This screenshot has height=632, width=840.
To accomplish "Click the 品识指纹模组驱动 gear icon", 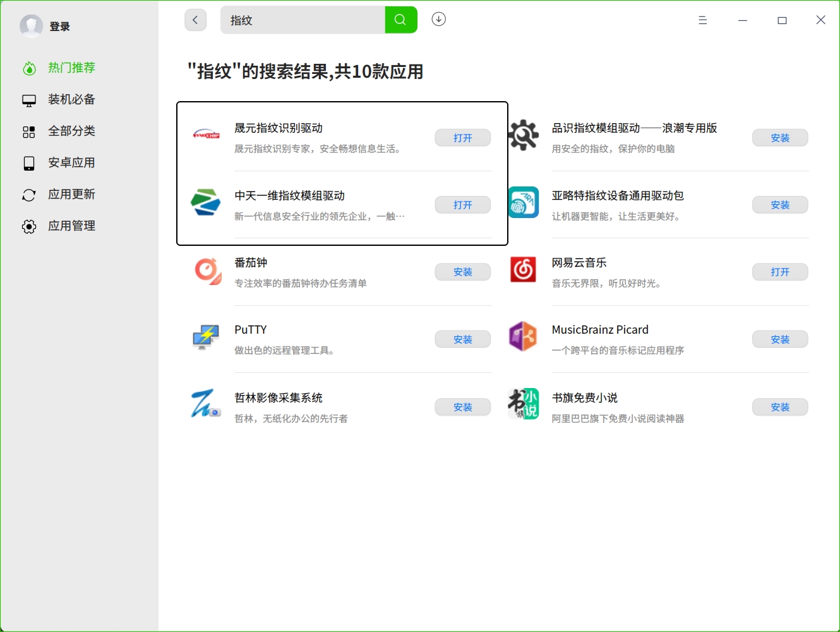I will pos(524,135).
